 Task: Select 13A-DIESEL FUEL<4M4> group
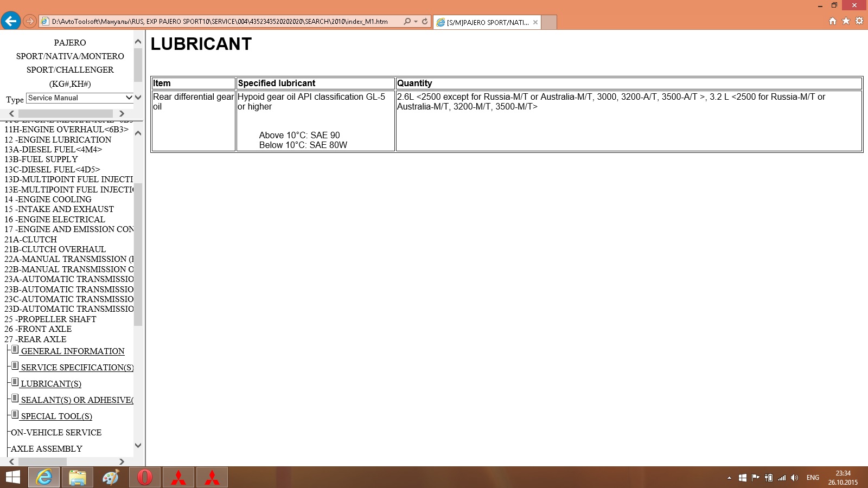coord(53,150)
